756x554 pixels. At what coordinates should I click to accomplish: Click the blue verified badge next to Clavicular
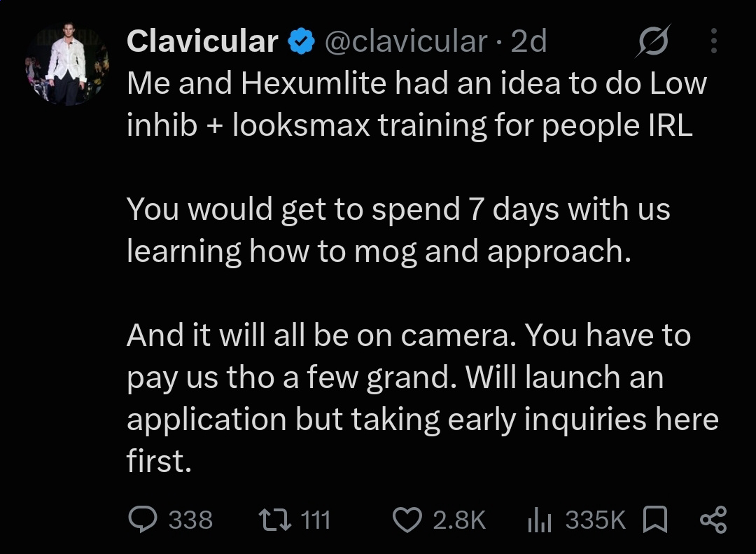(x=301, y=41)
